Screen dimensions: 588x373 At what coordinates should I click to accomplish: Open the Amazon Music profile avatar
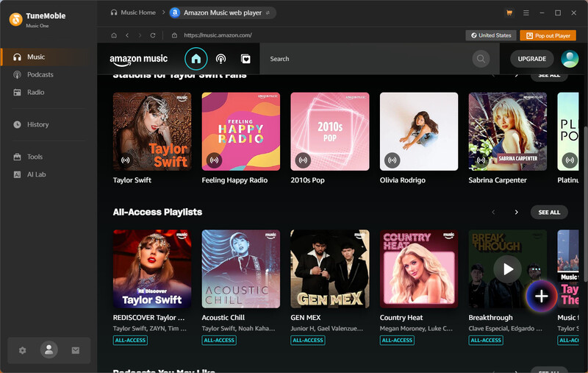pyautogui.click(x=570, y=59)
